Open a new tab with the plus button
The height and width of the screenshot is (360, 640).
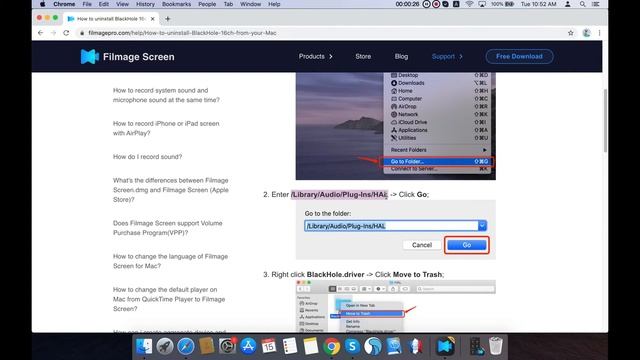tap(168, 19)
